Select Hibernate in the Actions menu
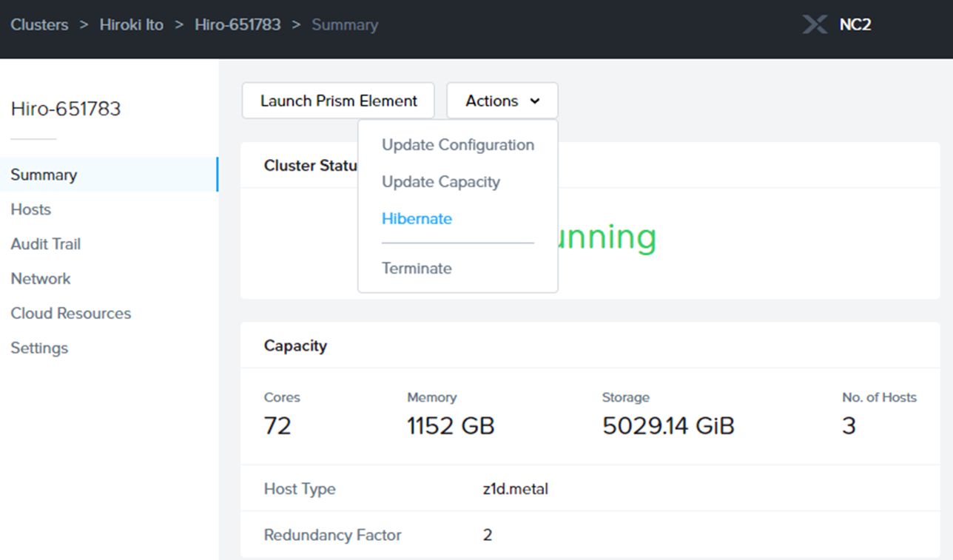953x560 pixels. click(417, 219)
